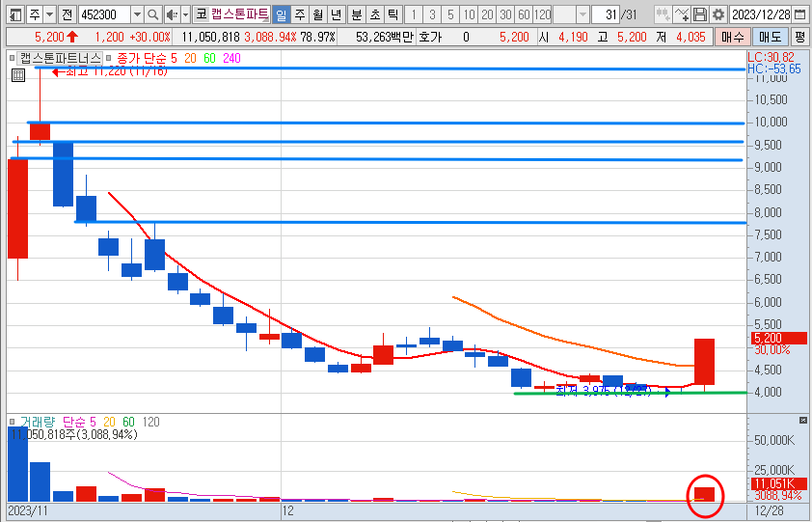
Task: Click the LC:30.82 label
Action: [x=771, y=58]
